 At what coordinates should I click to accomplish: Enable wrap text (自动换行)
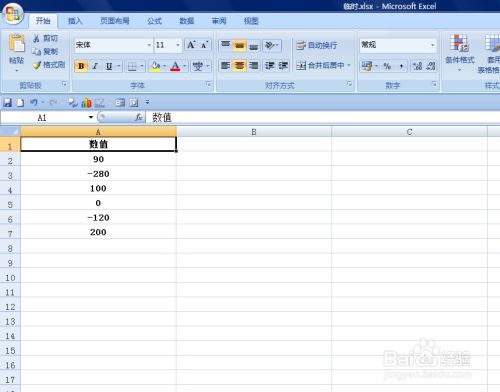[x=317, y=45]
